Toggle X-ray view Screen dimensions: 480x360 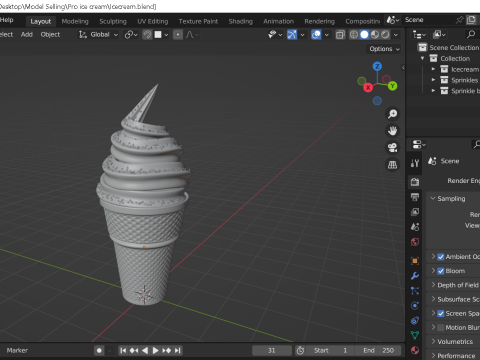click(340, 35)
